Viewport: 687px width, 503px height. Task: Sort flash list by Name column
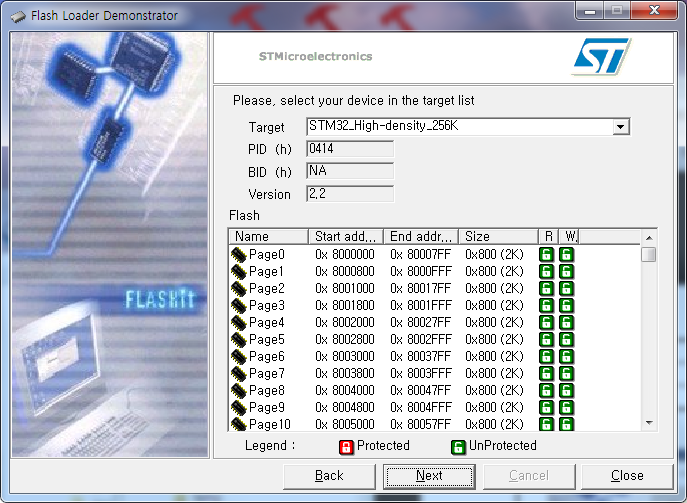(x=269, y=237)
